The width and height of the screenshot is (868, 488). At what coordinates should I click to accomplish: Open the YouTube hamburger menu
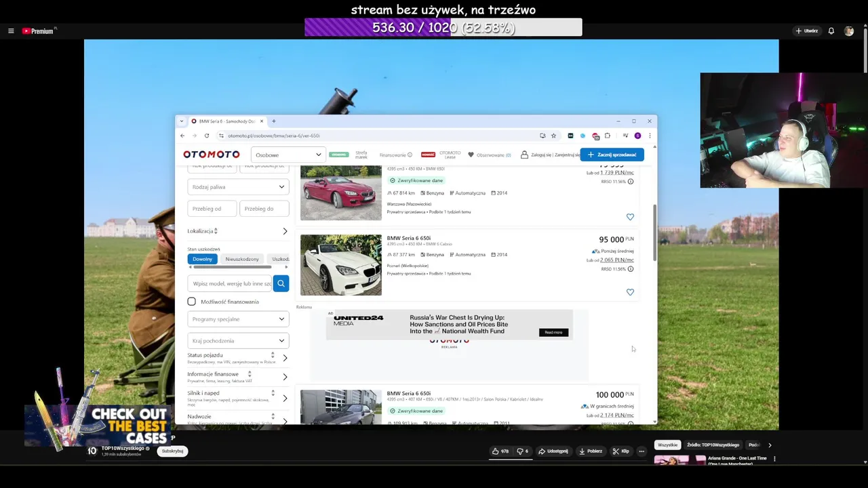pos(11,31)
